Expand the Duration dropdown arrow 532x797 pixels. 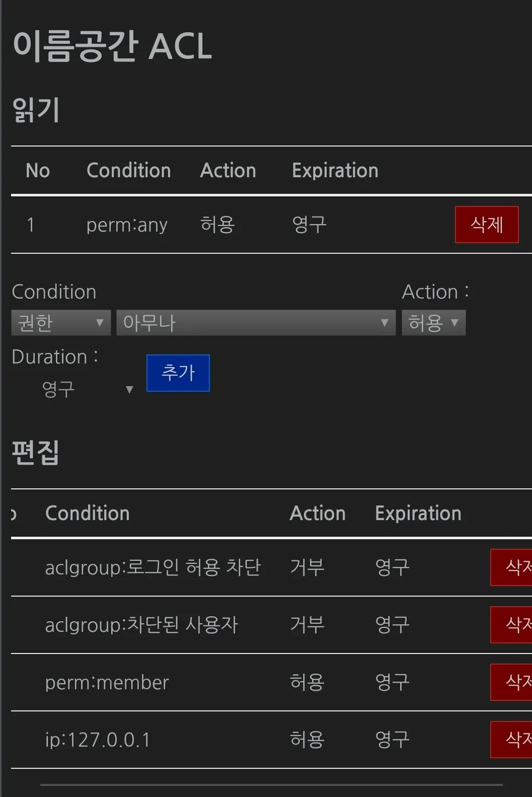click(130, 389)
